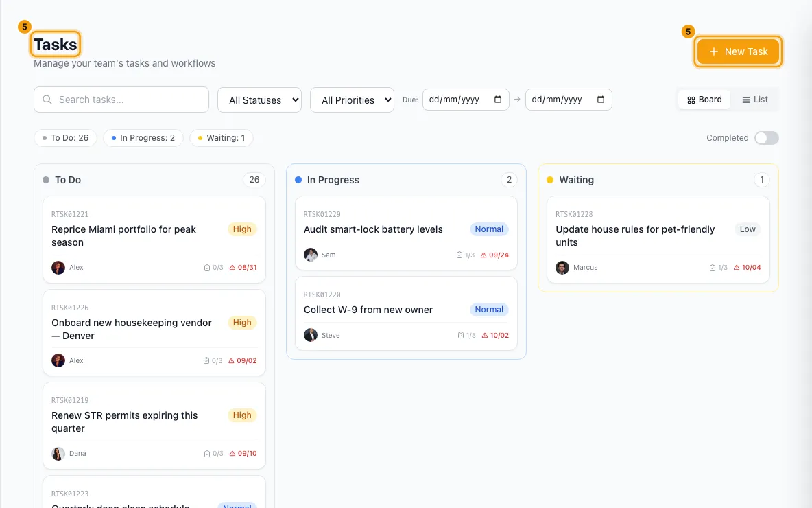The width and height of the screenshot is (812, 508).
Task: Click Sam's avatar on Audit smart-lock card
Action: (310, 255)
